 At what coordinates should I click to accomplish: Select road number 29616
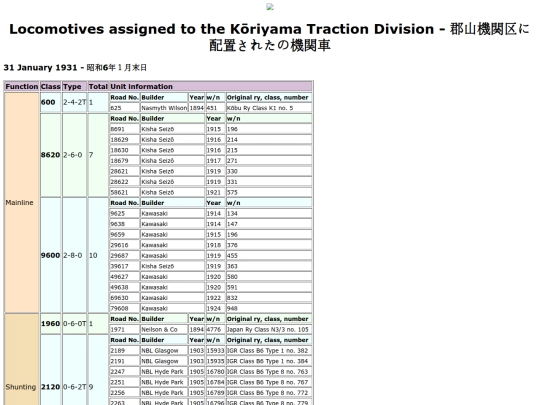[125, 245]
